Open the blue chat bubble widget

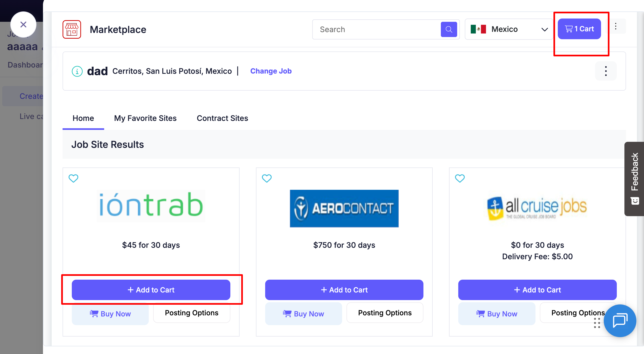620,321
